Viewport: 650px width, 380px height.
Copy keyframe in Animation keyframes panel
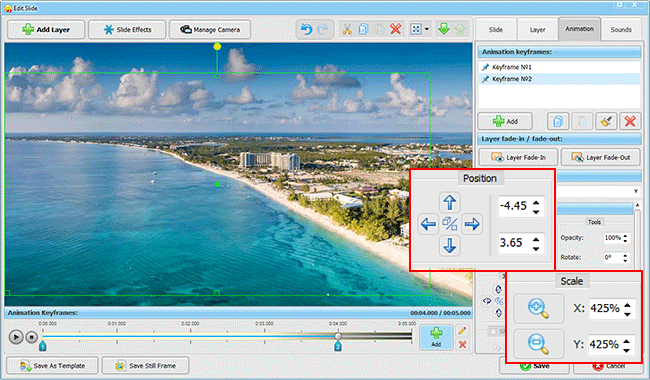(558, 121)
